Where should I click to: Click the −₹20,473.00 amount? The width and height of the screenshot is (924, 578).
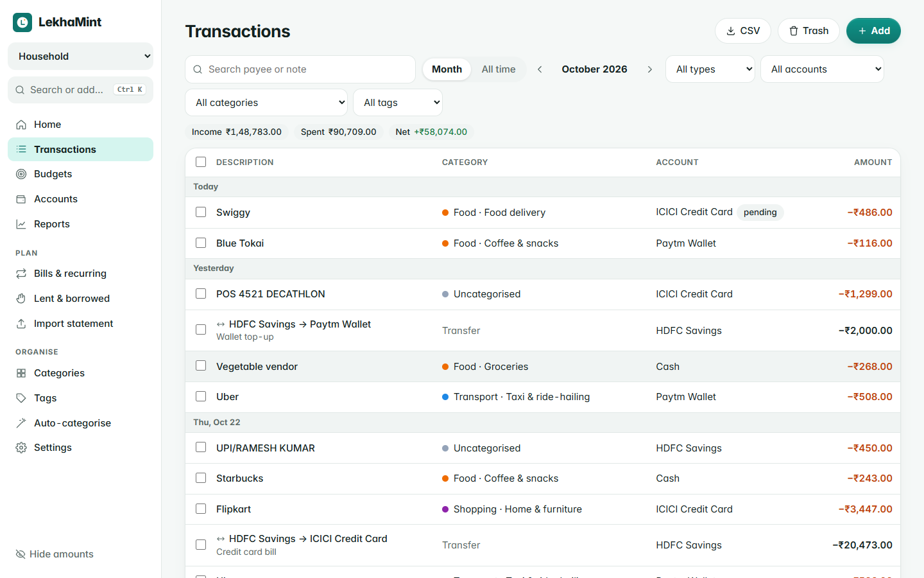tap(862, 545)
